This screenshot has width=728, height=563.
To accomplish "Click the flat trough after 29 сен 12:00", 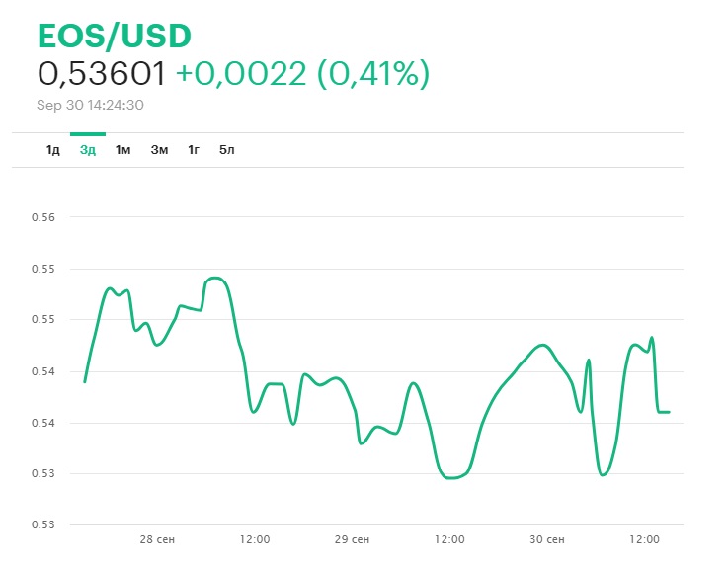I will [x=453, y=477].
